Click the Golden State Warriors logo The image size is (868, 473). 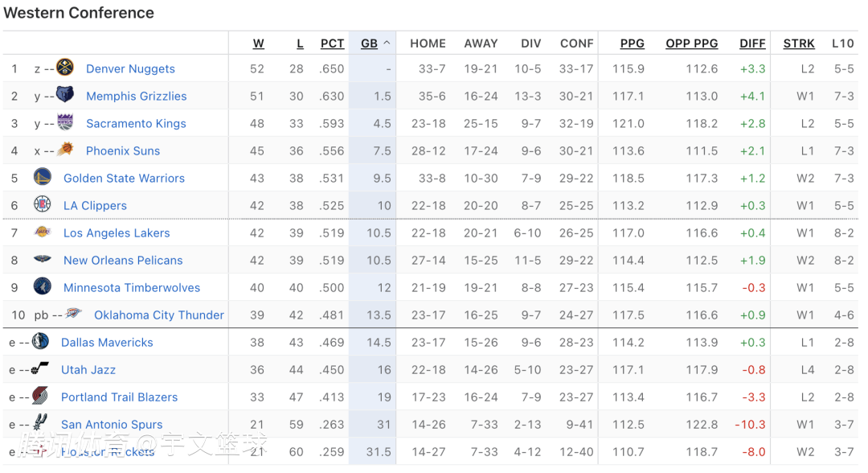43,177
